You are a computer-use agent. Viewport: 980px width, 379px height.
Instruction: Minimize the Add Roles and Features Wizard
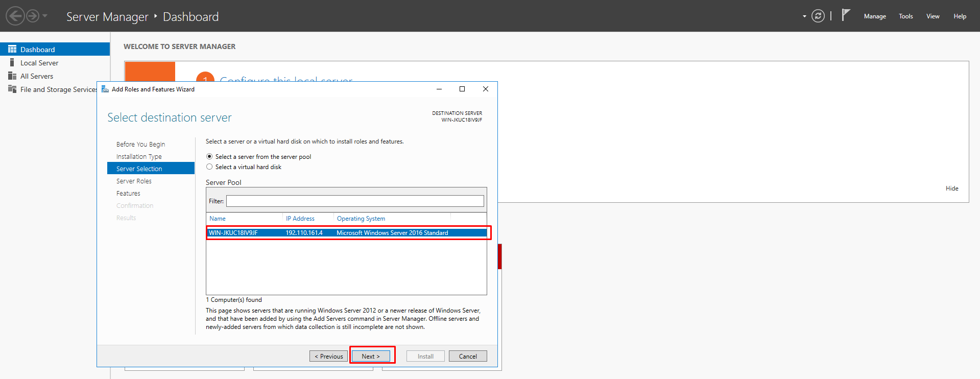(439, 89)
